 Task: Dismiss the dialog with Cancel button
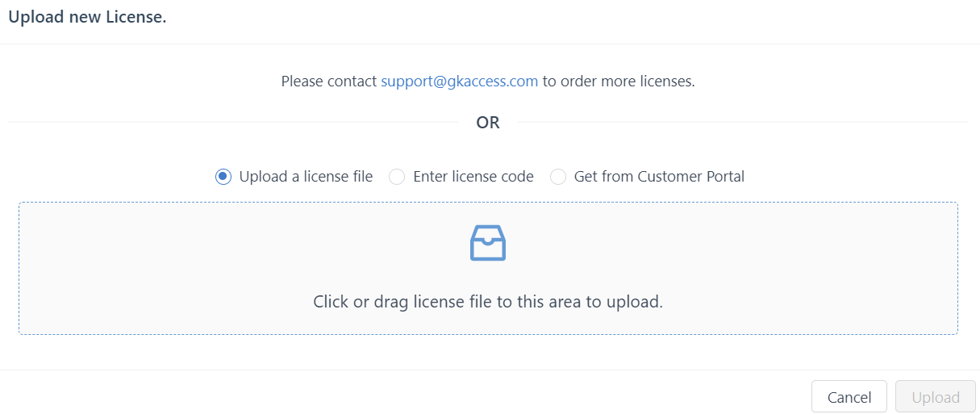pyautogui.click(x=849, y=397)
